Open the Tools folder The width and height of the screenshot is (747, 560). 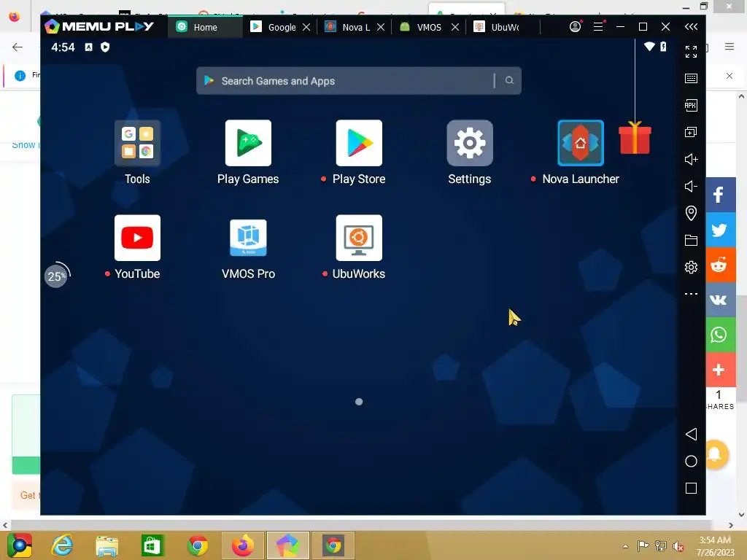[137, 143]
